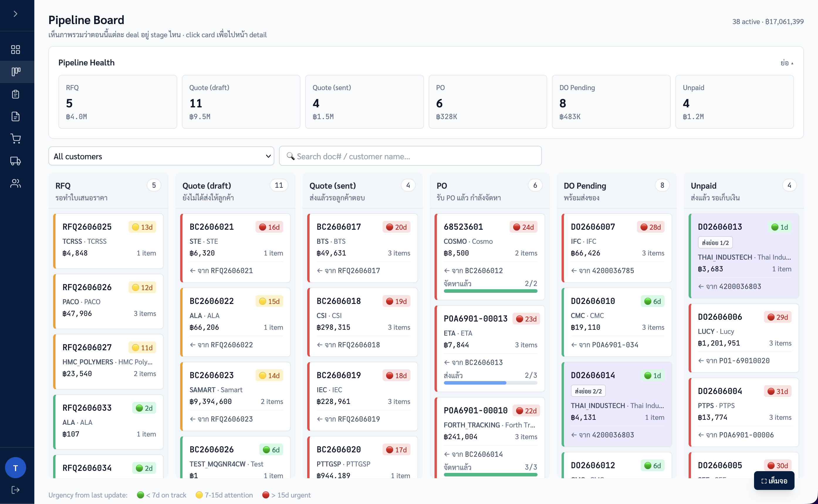Follow link จาก RFQ2606021
This screenshot has width=818, height=504.
pyautogui.click(x=221, y=271)
